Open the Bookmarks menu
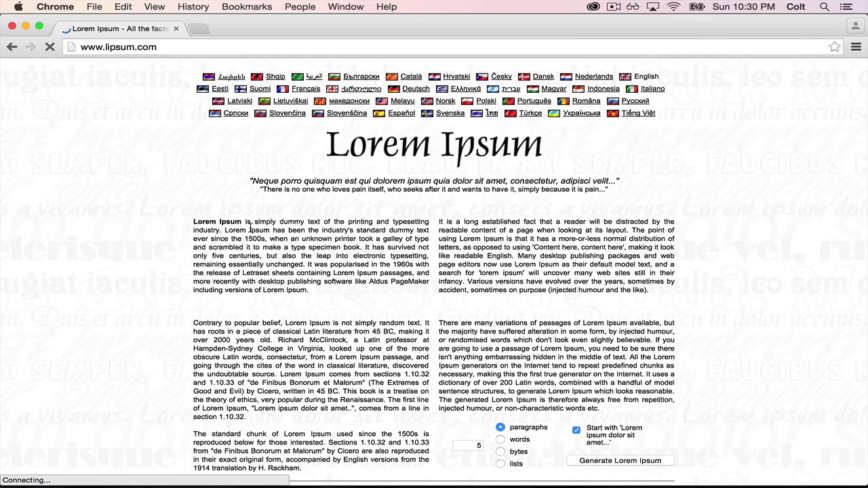The image size is (868, 488). pyautogui.click(x=247, y=7)
